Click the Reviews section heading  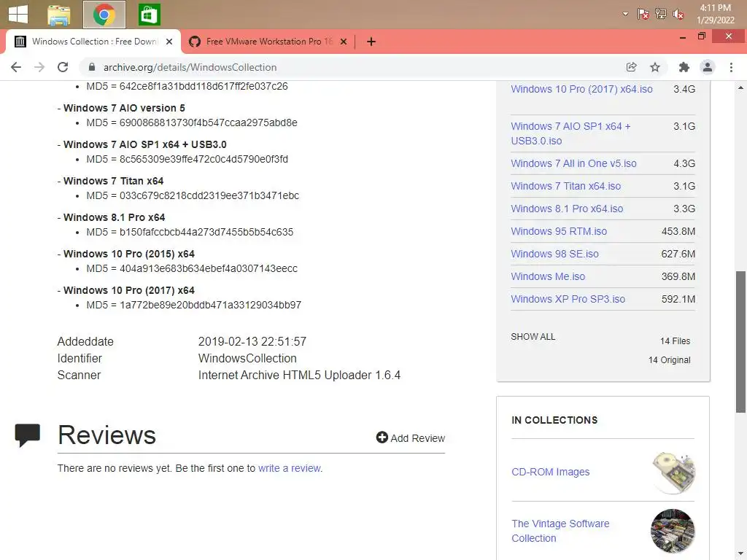107,435
